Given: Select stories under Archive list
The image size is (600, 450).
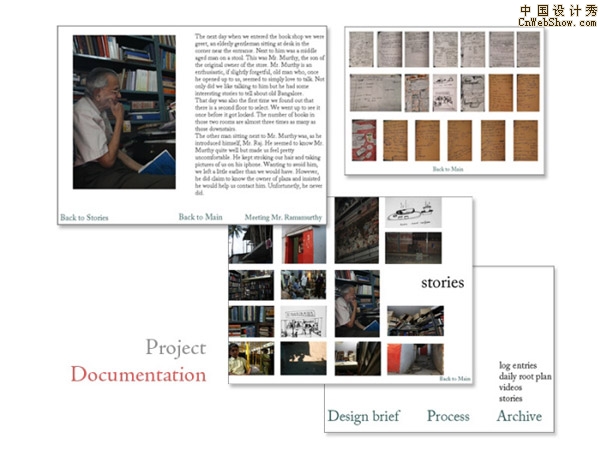Looking at the screenshot, I should (510, 398).
